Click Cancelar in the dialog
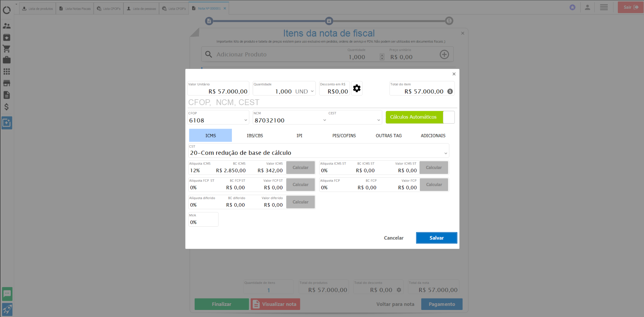Image resolution: width=644 pixels, height=317 pixels. pos(393,238)
